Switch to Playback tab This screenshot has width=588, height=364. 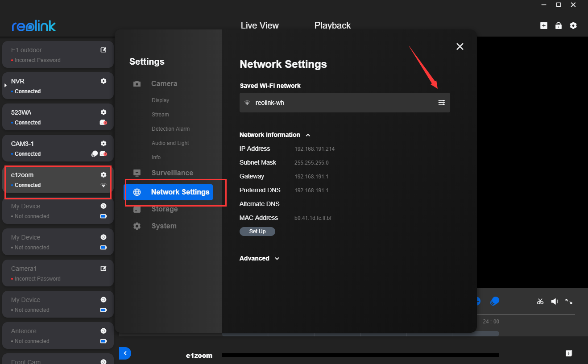pos(332,25)
